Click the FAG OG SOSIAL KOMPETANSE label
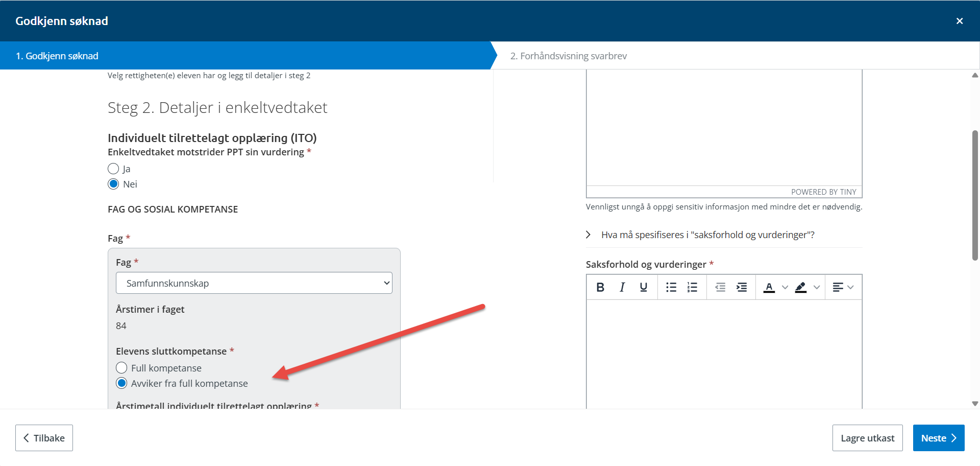 pyautogui.click(x=173, y=209)
